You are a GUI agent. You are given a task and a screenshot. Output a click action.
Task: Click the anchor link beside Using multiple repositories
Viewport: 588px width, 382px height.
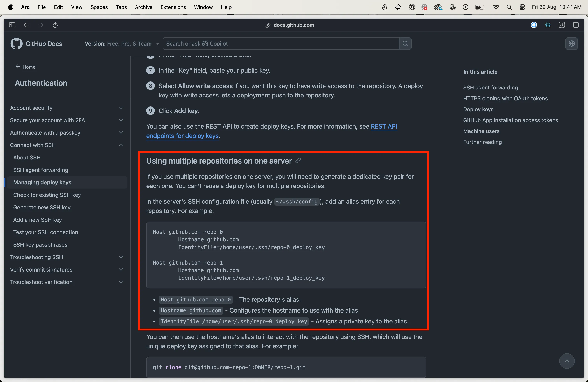298,161
